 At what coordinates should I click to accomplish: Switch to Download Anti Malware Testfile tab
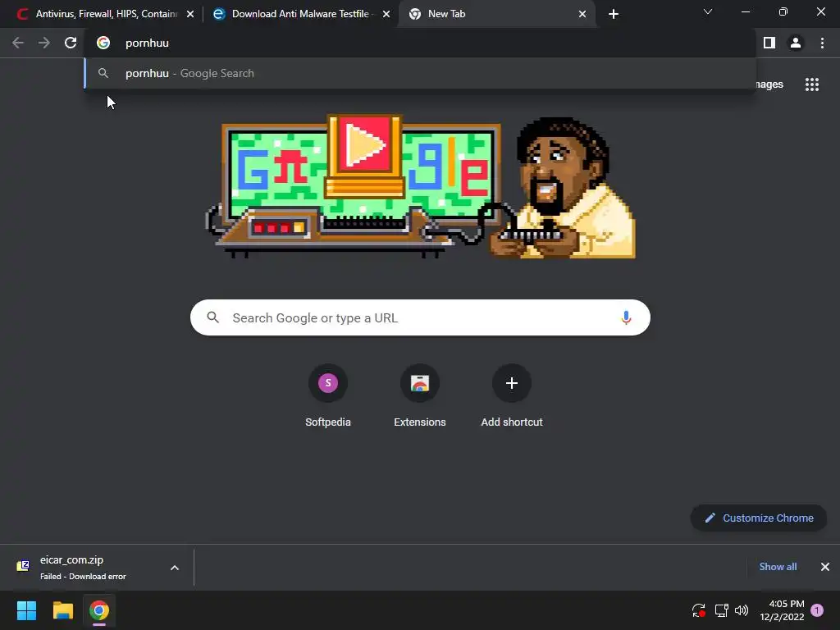pyautogui.click(x=301, y=14)
